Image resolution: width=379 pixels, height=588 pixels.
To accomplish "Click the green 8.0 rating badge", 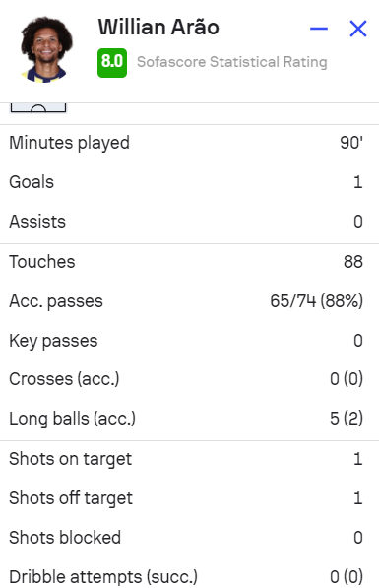I will 112,63.
